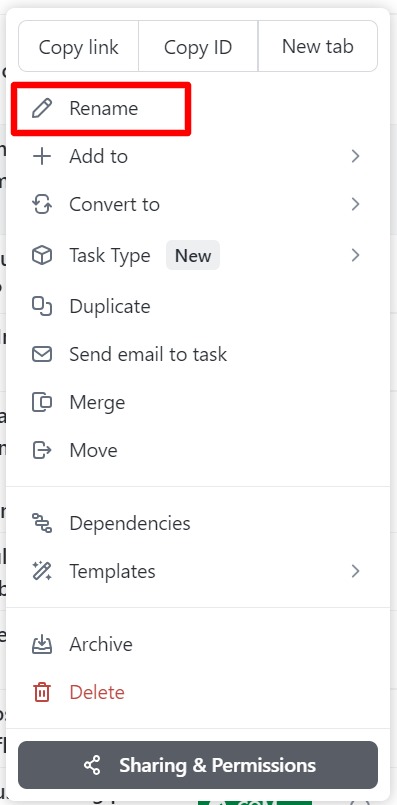Click the Merge icon
Viewport: 397px width, 805px height.
pos(42,402)
